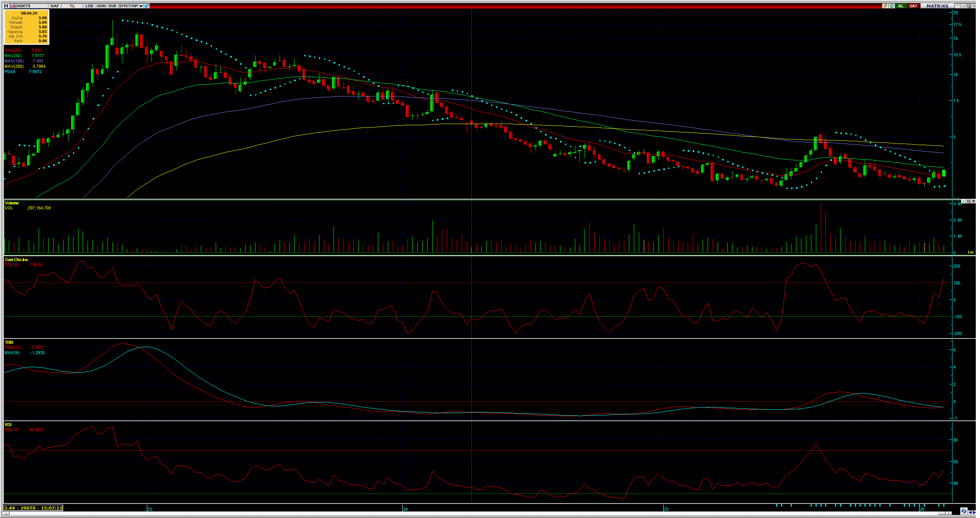This screenshot has width=980, height=518.
Task: Open the dropdown arrow after TMP
Action: point(141,6)
